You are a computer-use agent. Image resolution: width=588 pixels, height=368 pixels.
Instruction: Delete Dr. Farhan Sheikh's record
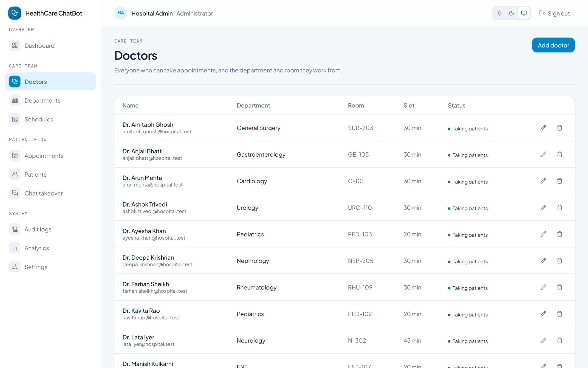pos(560,287)
